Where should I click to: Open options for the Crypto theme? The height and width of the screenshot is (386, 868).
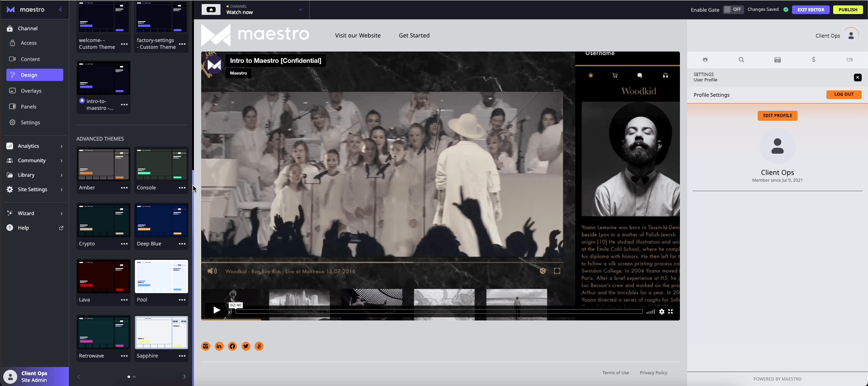click(x=124, y=244)
